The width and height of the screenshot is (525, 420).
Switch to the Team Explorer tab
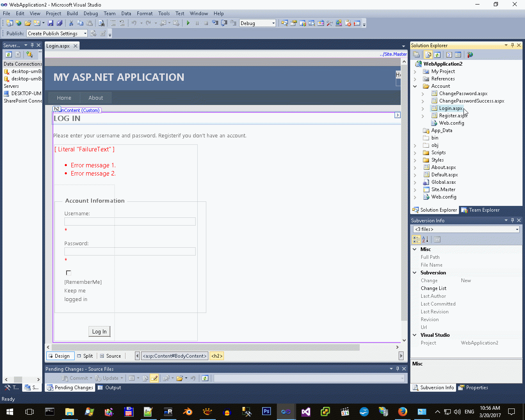[481, 210]
